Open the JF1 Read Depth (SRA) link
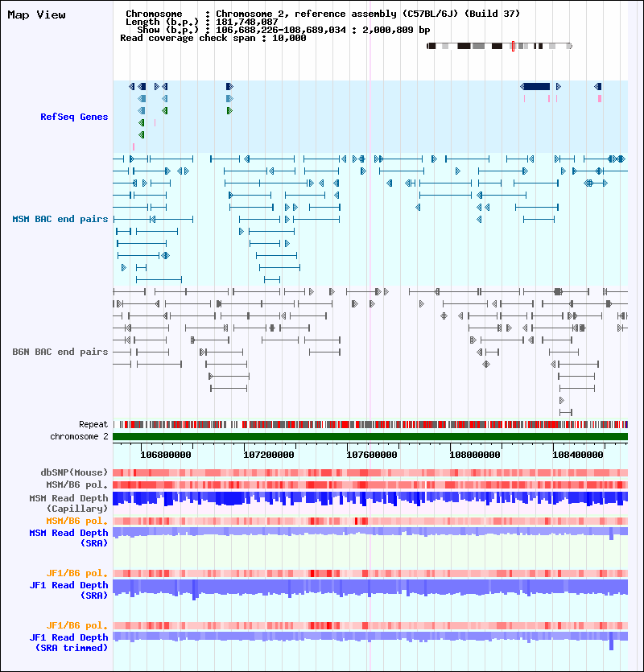 [68, 590]
